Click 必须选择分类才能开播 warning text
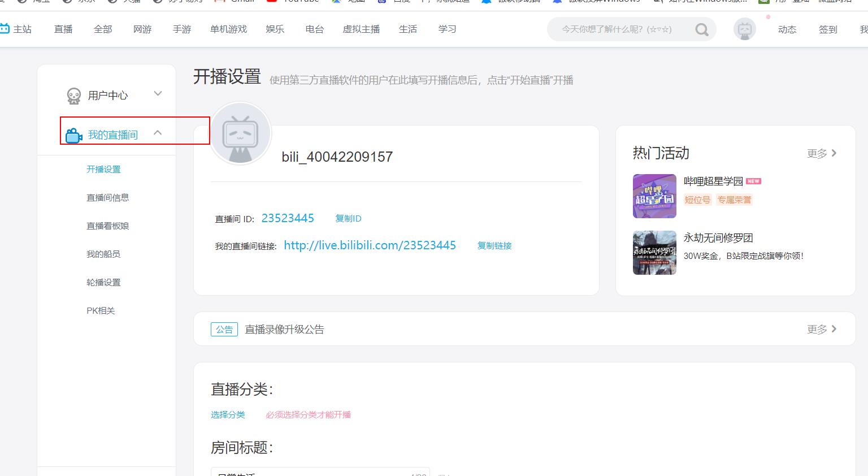868x476 pixels. point(309,414)
